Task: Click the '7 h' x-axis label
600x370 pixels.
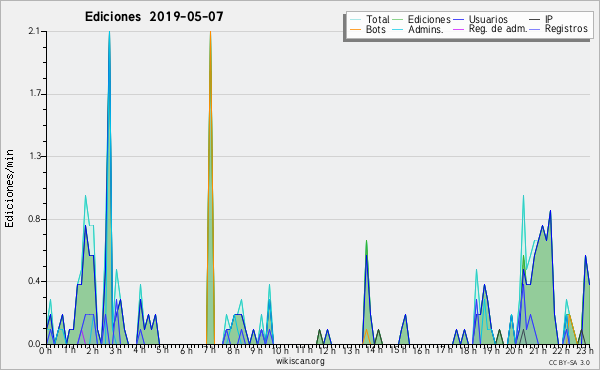Action: click(x=210, y=350)
